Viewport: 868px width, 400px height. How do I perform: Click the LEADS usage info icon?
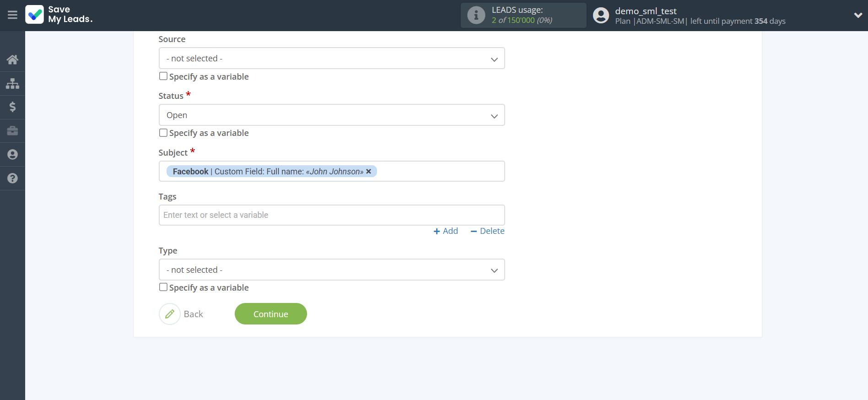(476, 15)
